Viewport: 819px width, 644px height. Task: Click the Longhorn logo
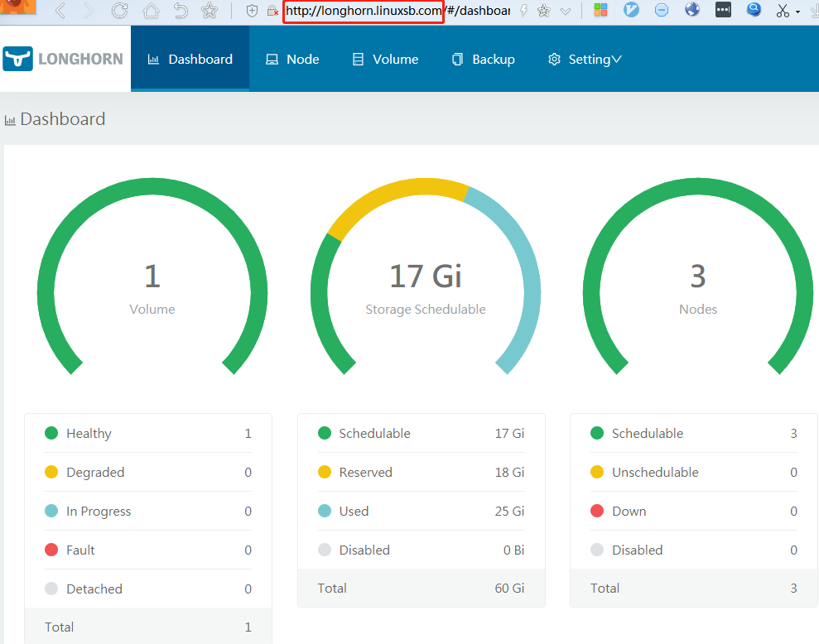(x=63, y=59)
